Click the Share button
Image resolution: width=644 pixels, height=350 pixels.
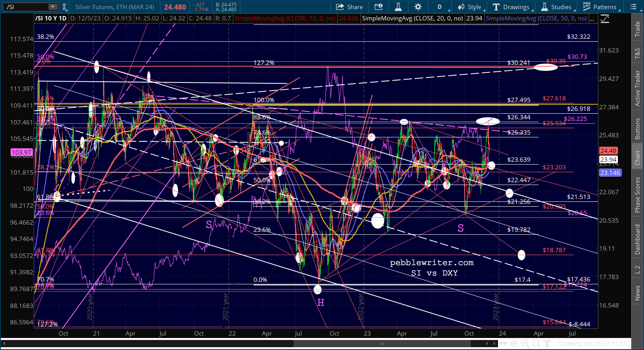click(x=349, y=7)
